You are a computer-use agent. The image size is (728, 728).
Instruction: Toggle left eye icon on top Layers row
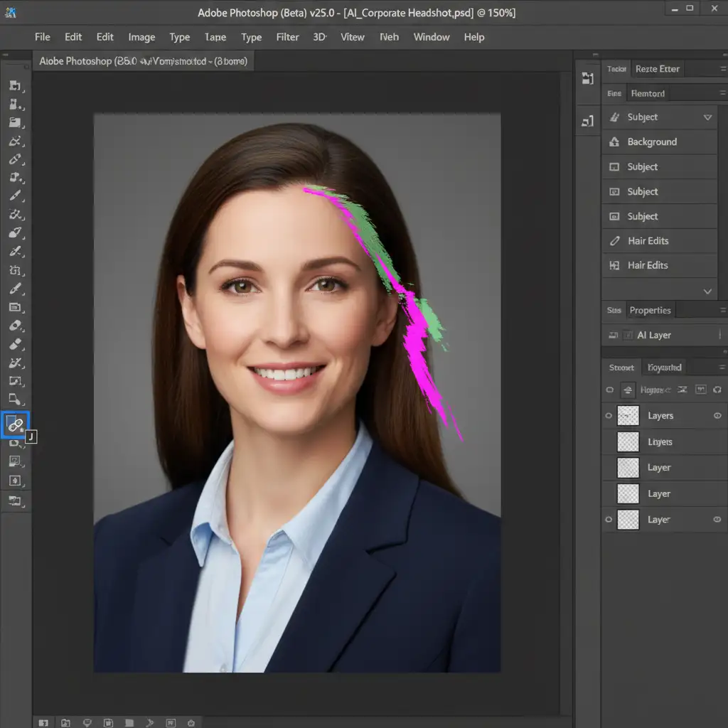tap(609, 416)
